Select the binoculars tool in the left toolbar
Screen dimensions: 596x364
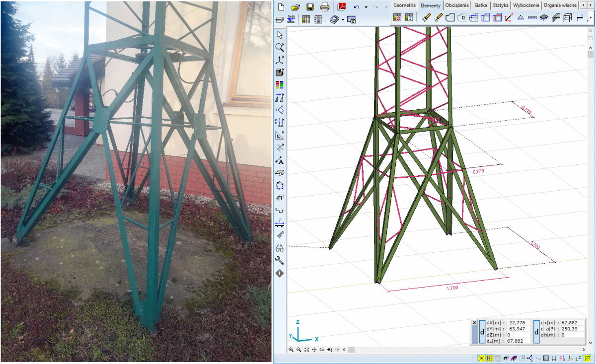(x=280, y=248)
